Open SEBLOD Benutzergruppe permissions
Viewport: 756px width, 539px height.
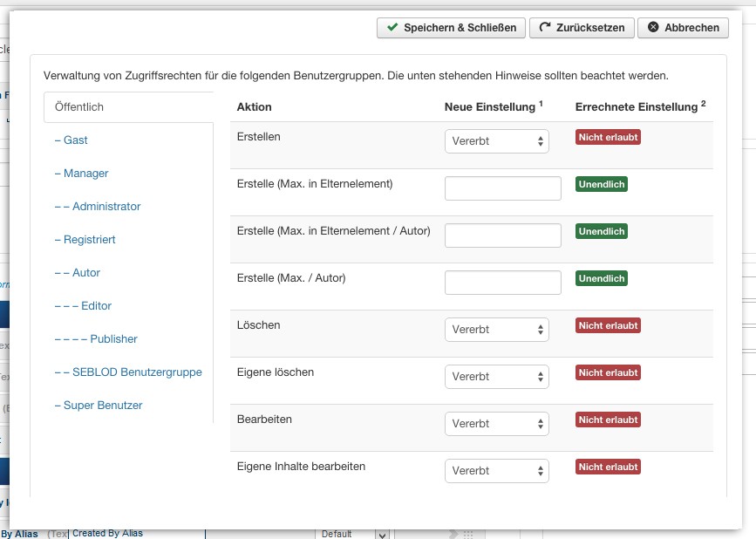(x=128, y=372)
